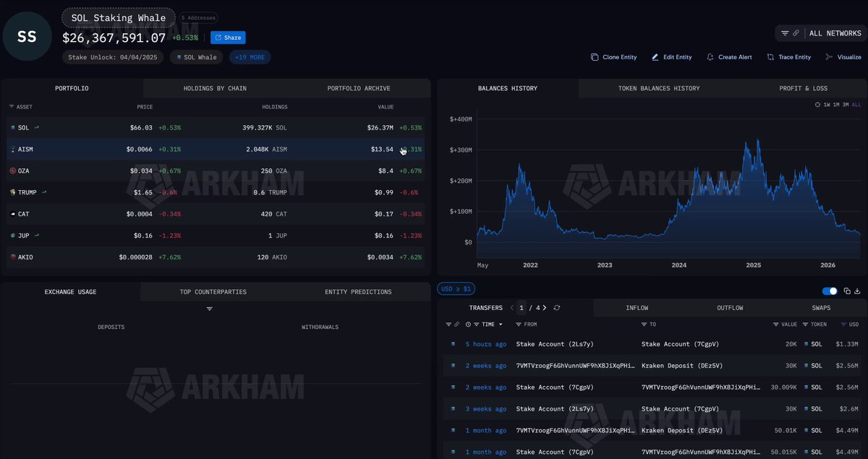Click Stake Account (2Ls7y) in 3 weeks row
The image size is (868, 459).
tap(555, 409)
